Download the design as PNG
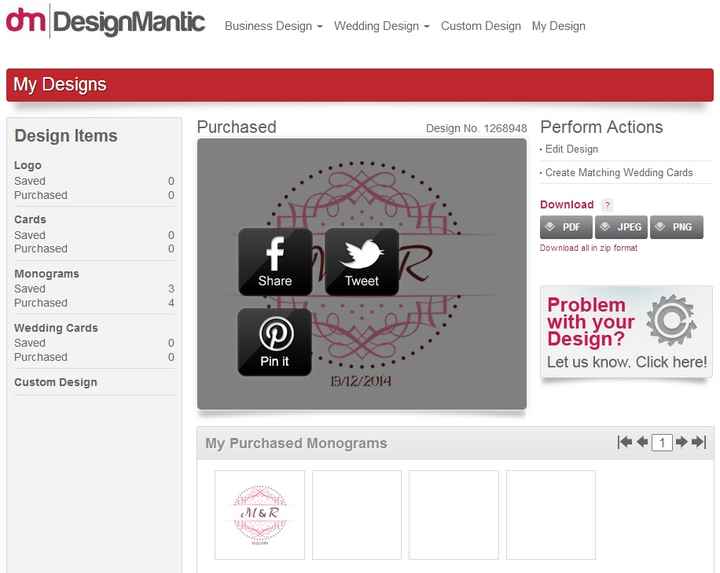This screenshot has width=720, height=573. coord(676,227)
